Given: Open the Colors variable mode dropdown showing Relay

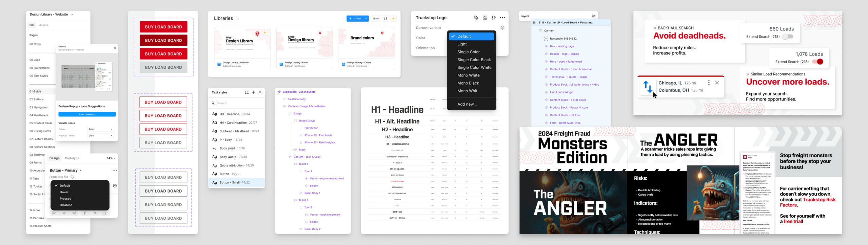Looking at the screenshot, I should click(x=100, y=129).
